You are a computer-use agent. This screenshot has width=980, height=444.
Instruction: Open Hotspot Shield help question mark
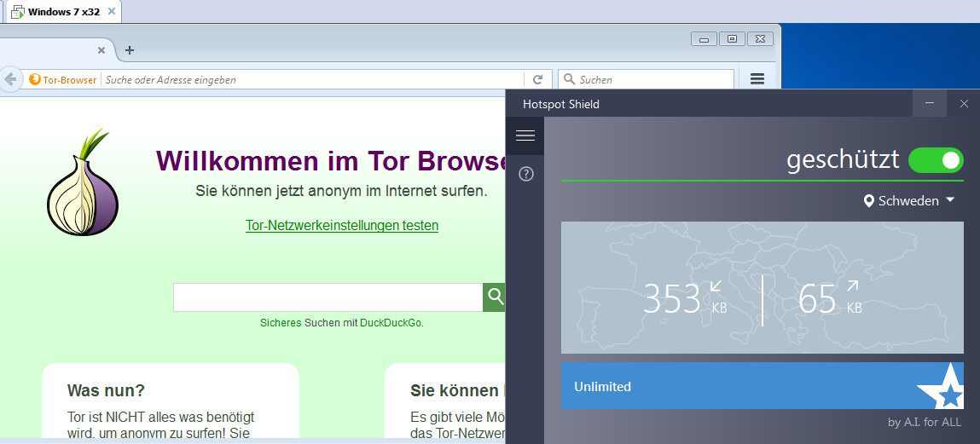coord(526,175)
